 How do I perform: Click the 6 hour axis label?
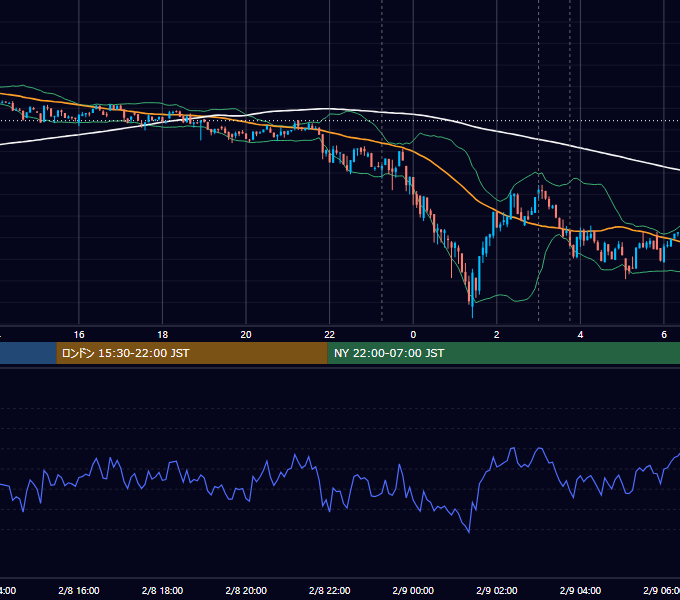(664, 334)
